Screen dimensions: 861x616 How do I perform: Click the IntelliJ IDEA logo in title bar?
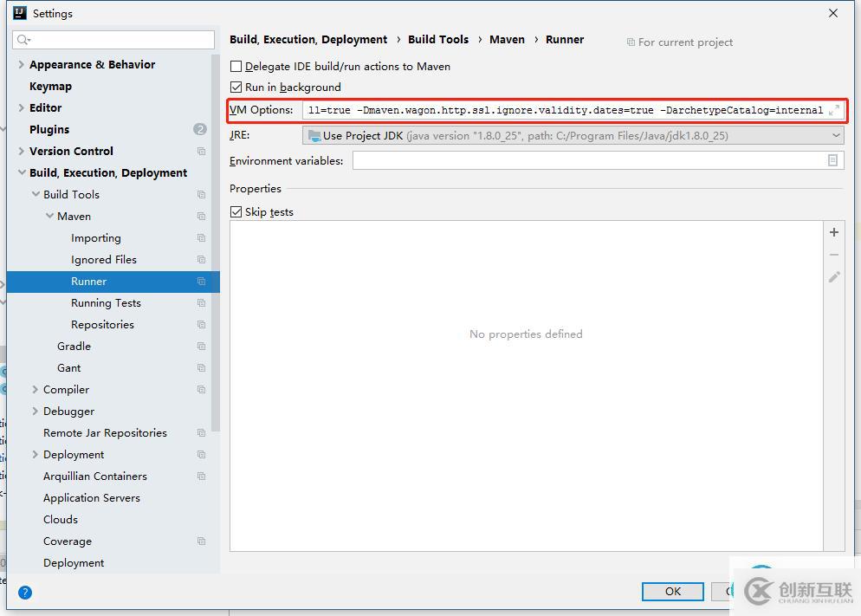[20, 13]
